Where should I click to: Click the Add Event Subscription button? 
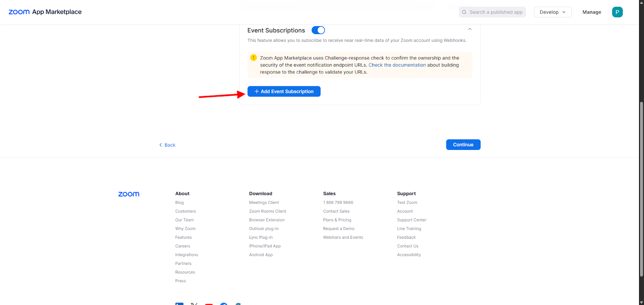(x=284, y=91)
